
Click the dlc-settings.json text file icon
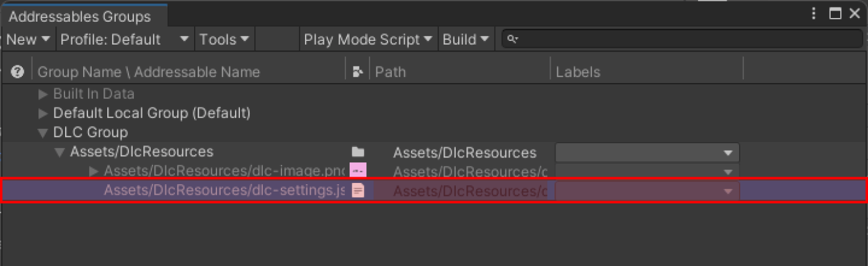(358, 190)
